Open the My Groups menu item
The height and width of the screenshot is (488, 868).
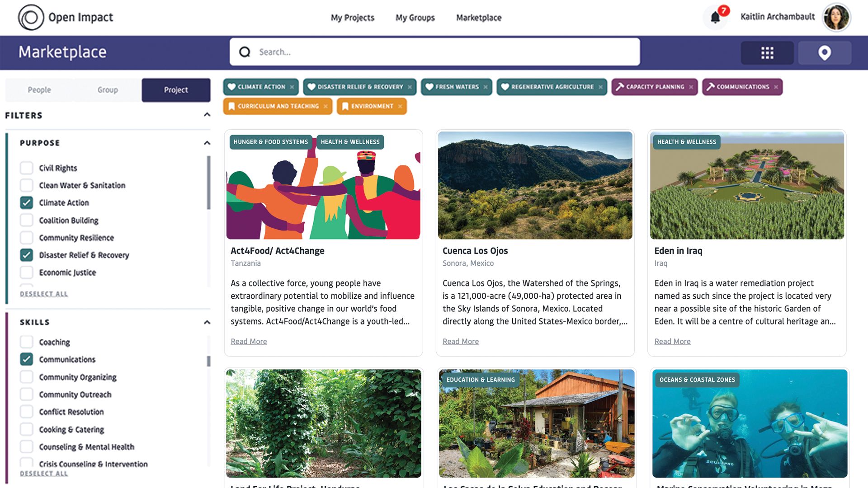[415, 18]
